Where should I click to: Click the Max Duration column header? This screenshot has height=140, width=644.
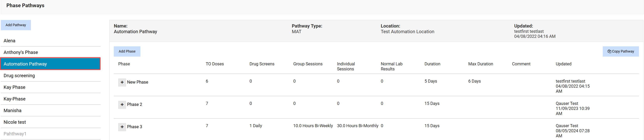480,64
